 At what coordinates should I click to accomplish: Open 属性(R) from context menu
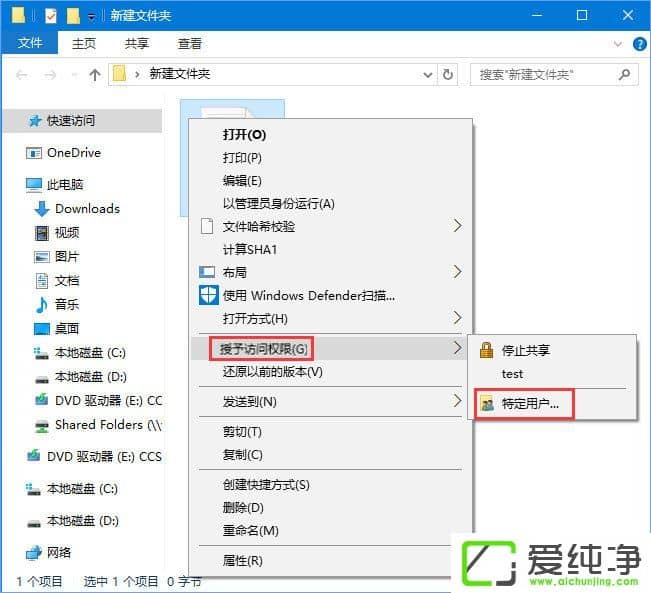(x=242, y=561)
